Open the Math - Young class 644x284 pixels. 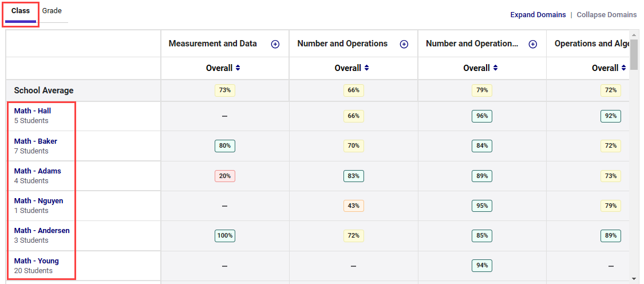36,261
